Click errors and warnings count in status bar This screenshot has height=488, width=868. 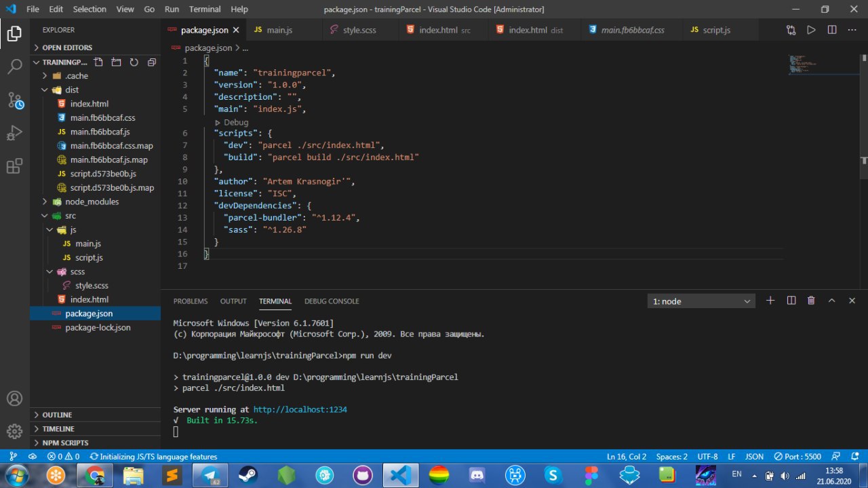pos(63,457)
